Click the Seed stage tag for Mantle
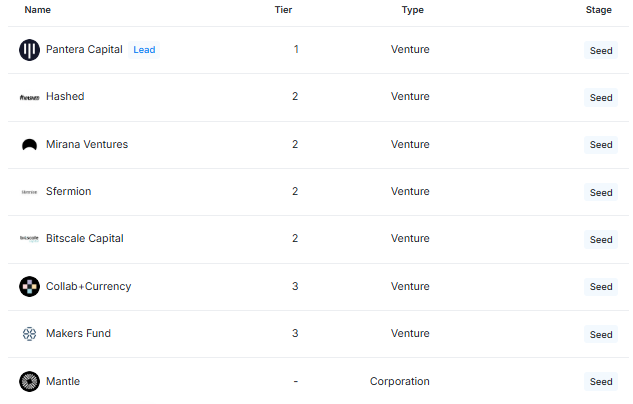Viewport: 633px width, 404px height. pos(601,381)
